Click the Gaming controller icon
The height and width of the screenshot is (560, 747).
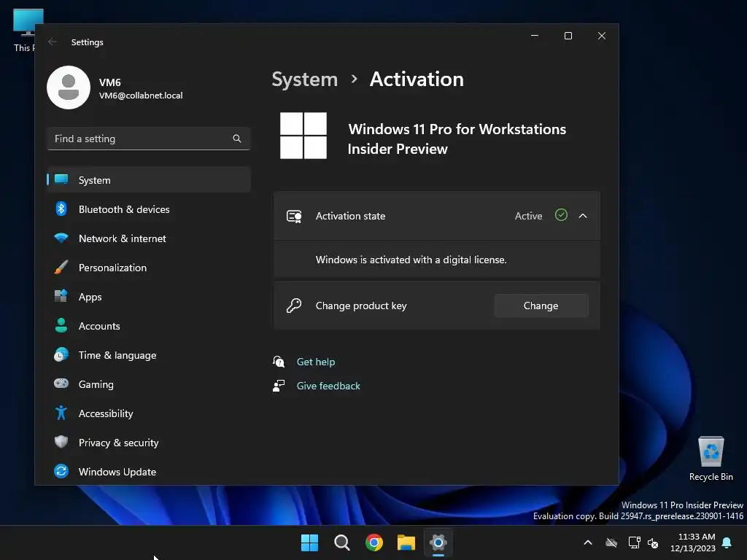61,384
